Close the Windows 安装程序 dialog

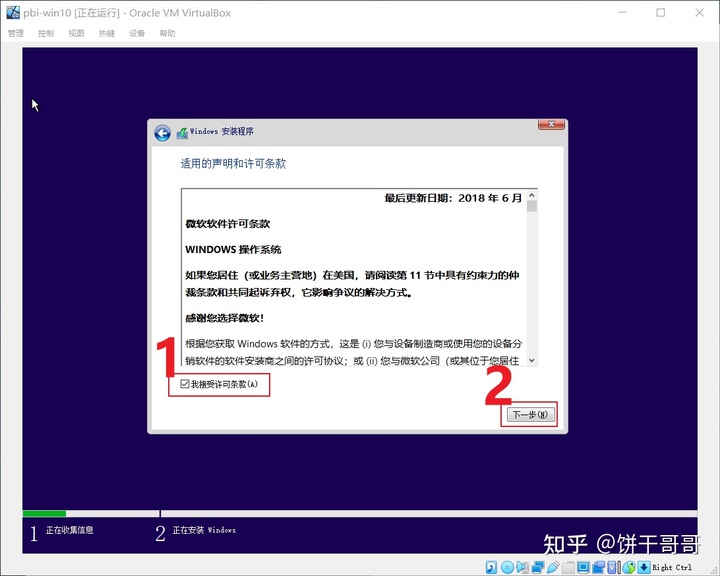(551, 124)
